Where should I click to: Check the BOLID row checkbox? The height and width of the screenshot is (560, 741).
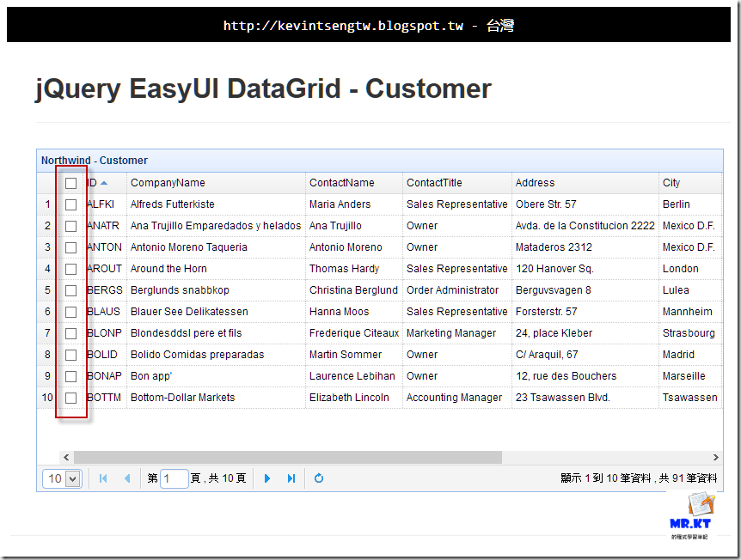tap(70, 355)
